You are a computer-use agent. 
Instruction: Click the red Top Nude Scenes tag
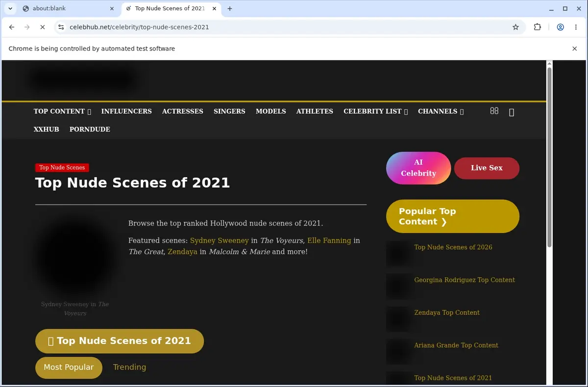tap(62, 168)
